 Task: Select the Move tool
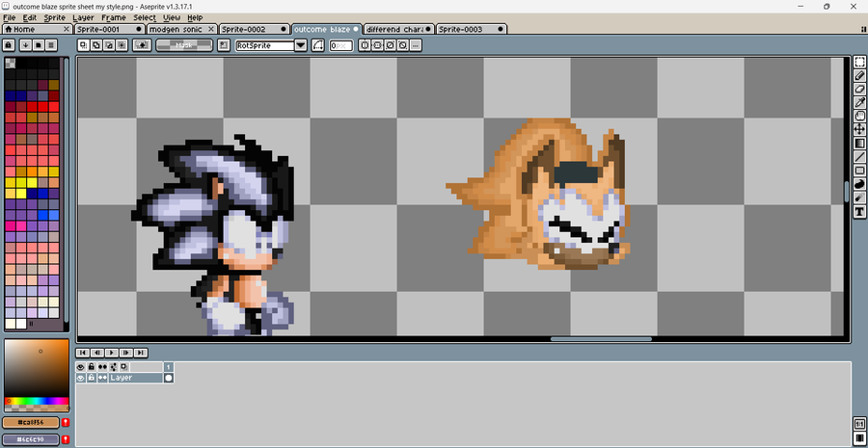pos(859,129)
